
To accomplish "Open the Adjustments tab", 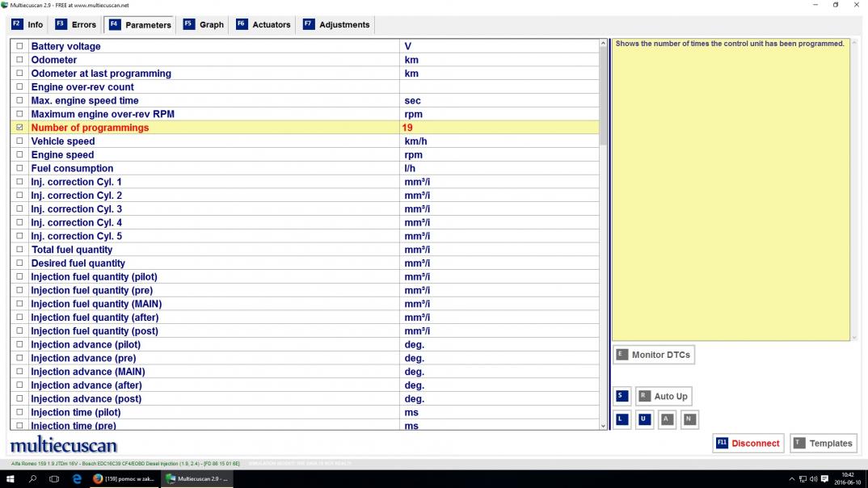I will pos(336,25).
